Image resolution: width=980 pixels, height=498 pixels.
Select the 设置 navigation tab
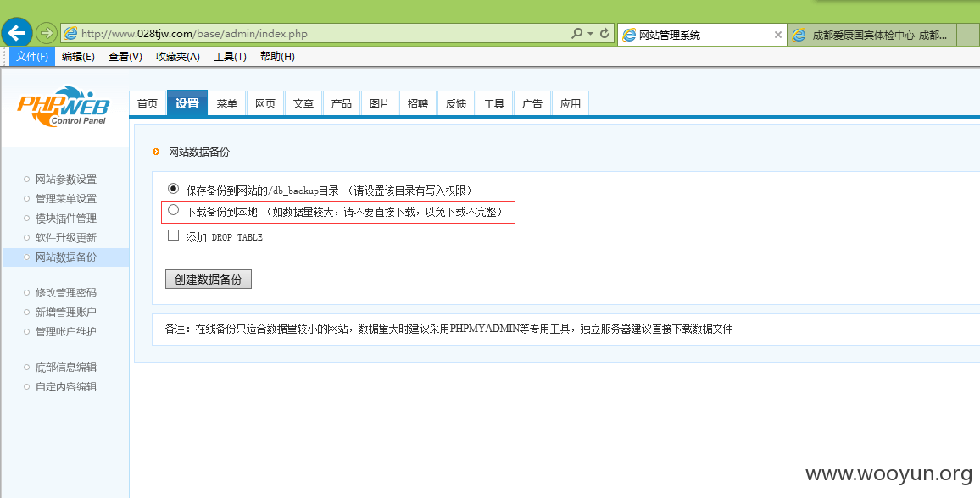187,103
